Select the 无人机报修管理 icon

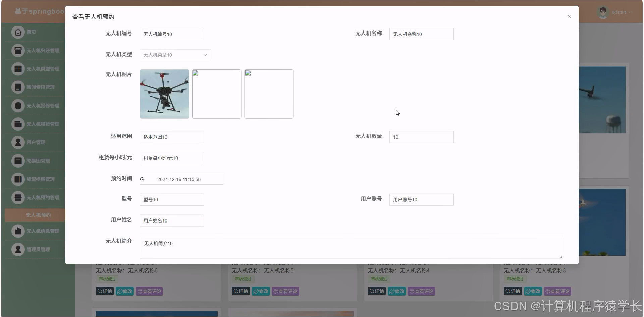18,106
